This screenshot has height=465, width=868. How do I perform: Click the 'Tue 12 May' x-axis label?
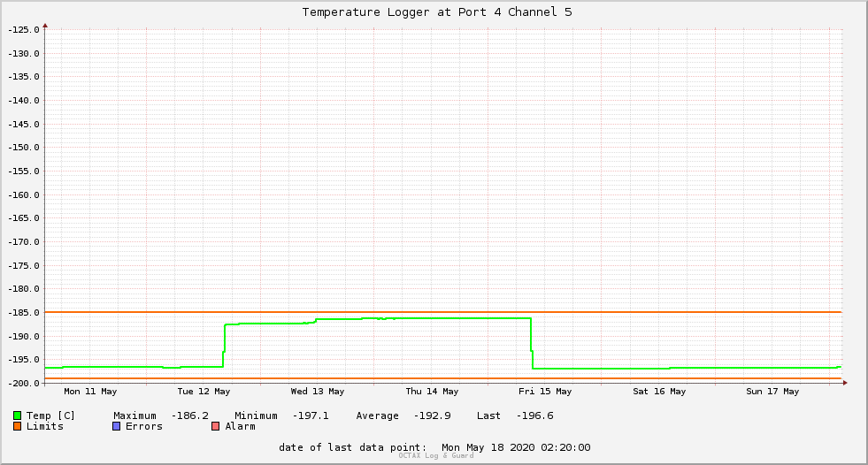coord(204,392)
